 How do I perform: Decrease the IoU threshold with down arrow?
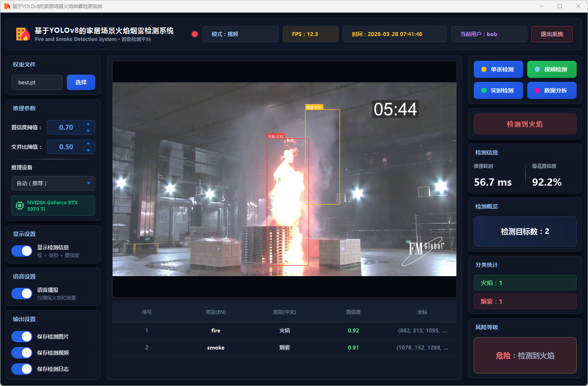click(x=88, y=150)
